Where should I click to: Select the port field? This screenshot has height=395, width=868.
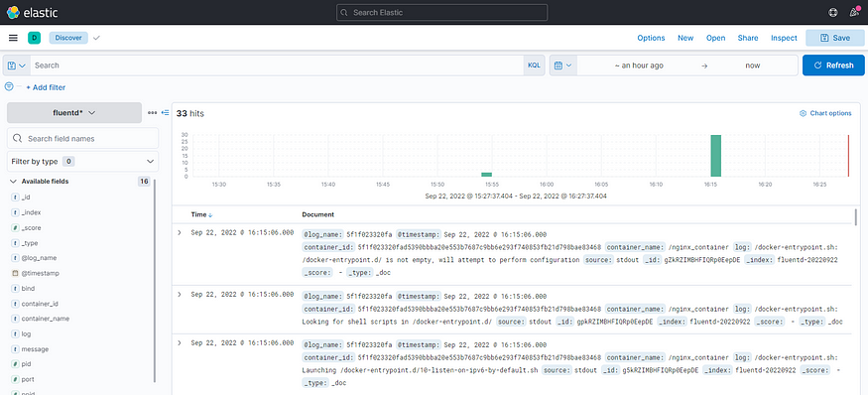(x=28, y=380)
